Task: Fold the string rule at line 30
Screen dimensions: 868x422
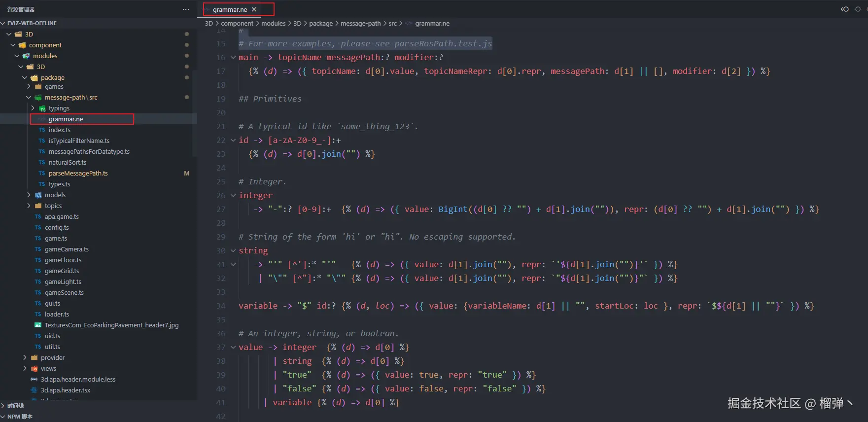Action: 233,250
